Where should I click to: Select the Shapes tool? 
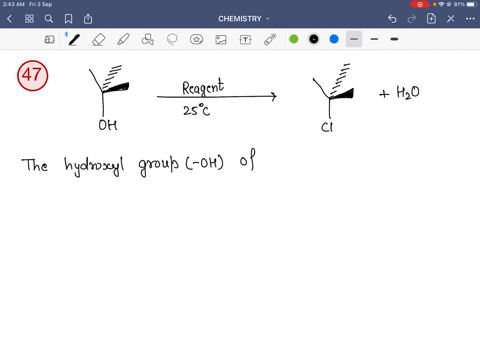[148, 40]
